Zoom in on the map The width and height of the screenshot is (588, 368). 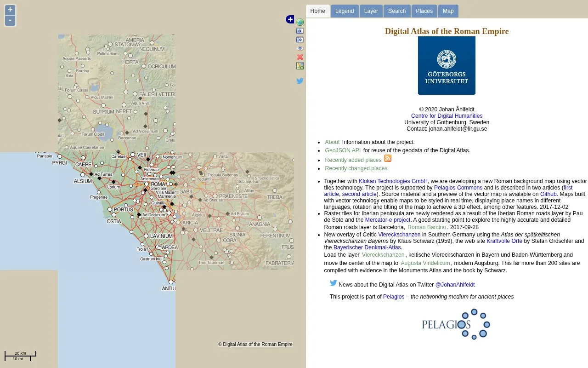coord(10,10)
